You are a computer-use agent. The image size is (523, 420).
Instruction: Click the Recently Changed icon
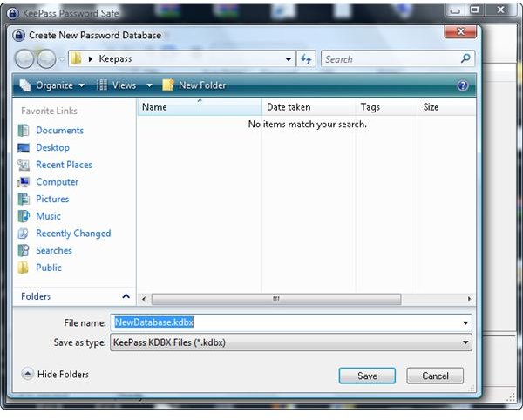(24, 234)
